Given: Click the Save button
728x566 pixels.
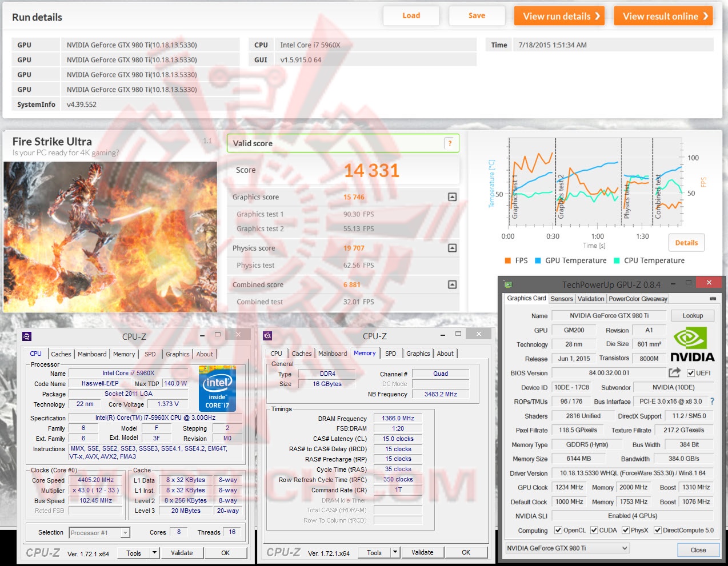Looking at the screenshot, I should [477, 16].
